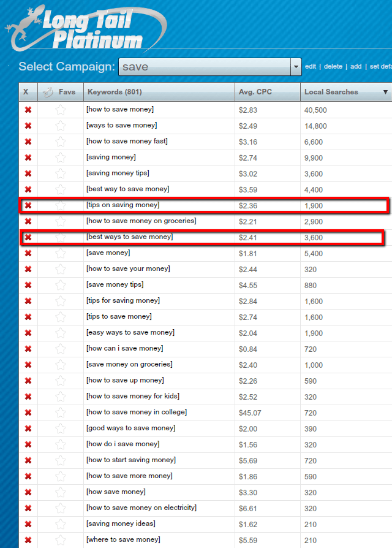Delete the [how to save money fast] row
Viewport: 392px width, 548px height.
point(28,142)
